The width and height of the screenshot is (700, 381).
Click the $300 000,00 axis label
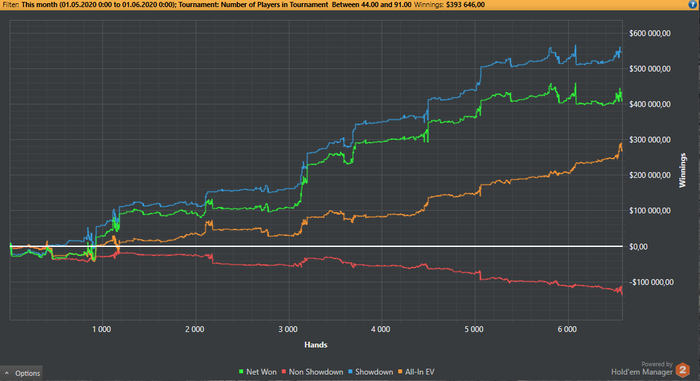[x=650, y=140]
